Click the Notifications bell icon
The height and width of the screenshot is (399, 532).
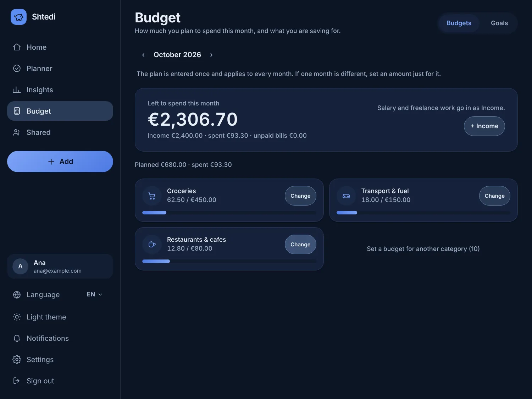(x=17, y=338)
